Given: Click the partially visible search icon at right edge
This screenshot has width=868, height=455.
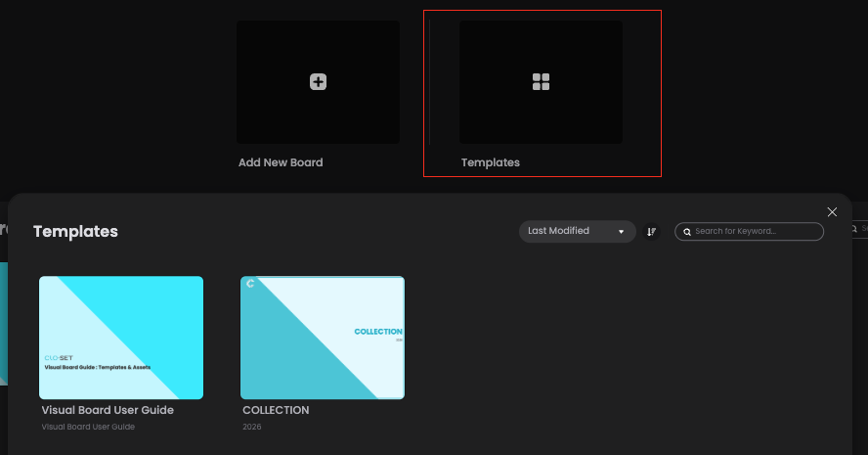Looking at the screenshot, I should point(854,228).
